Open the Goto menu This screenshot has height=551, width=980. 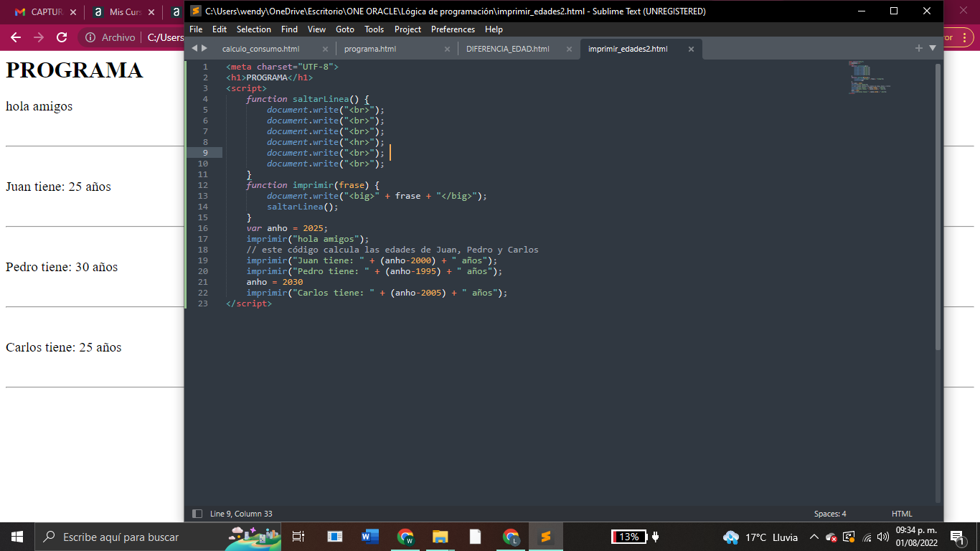tap(345, 29)
